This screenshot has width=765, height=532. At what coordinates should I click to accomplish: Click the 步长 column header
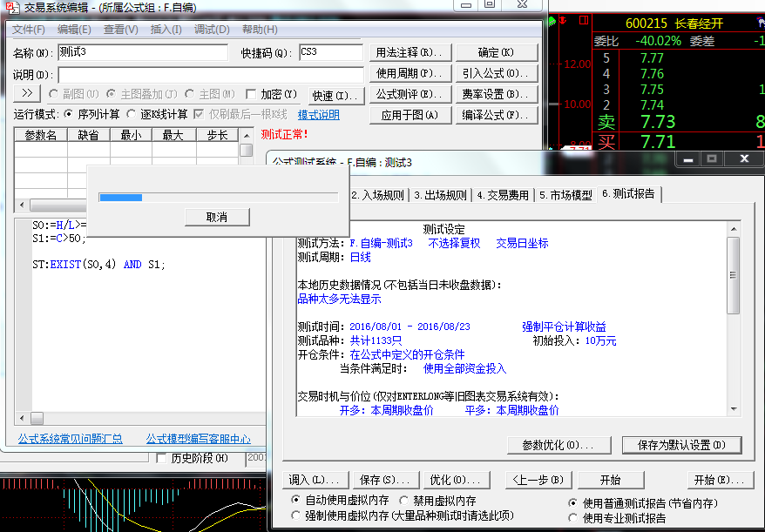click(x=217, y=135)
